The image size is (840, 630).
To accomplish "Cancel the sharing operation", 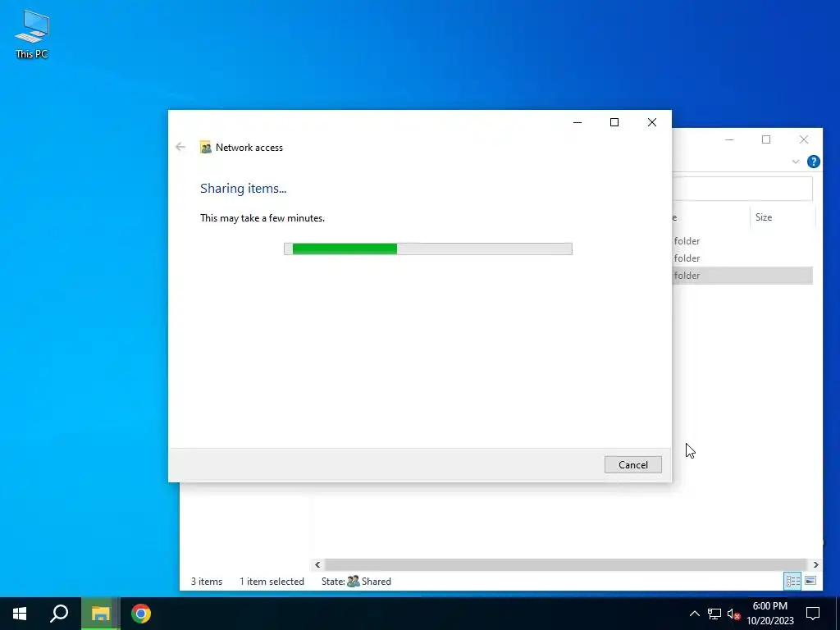I will pos(632,464).
